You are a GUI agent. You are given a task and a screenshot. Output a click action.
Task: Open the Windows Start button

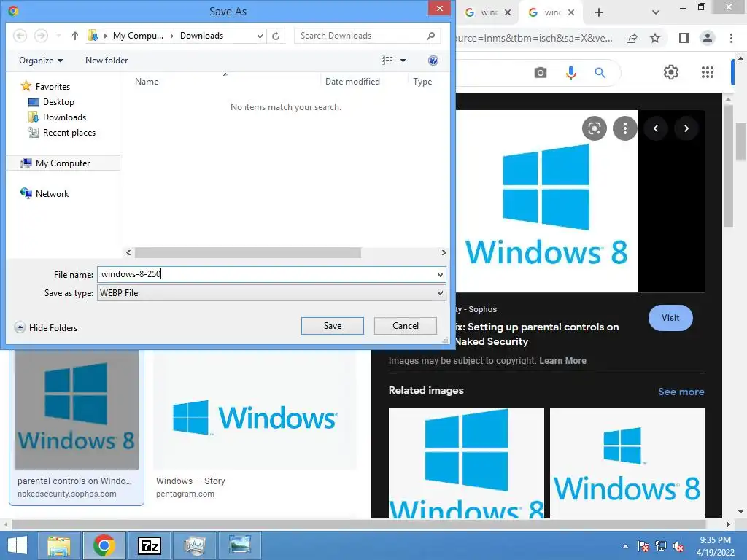click(18, 545)
